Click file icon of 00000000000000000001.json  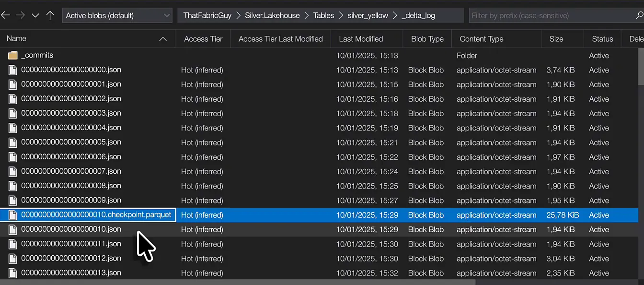(x=12, y=84)
